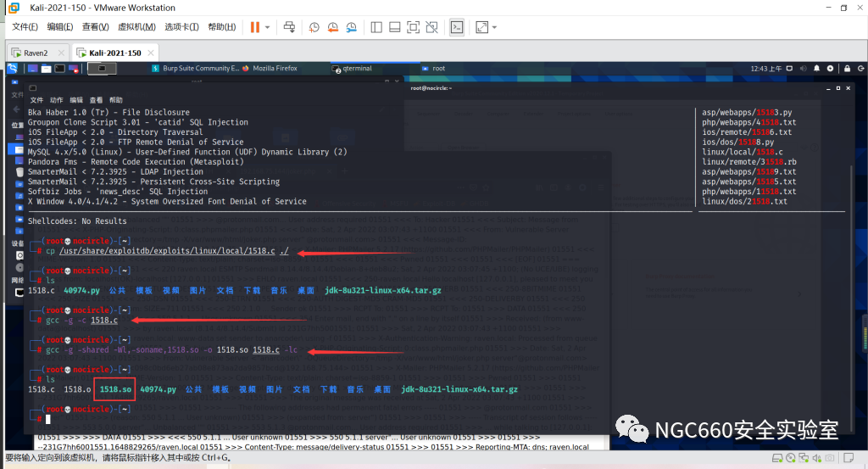Open the 选项卡(T) menu
868x469 pixels.
click(x=181, y=27)
